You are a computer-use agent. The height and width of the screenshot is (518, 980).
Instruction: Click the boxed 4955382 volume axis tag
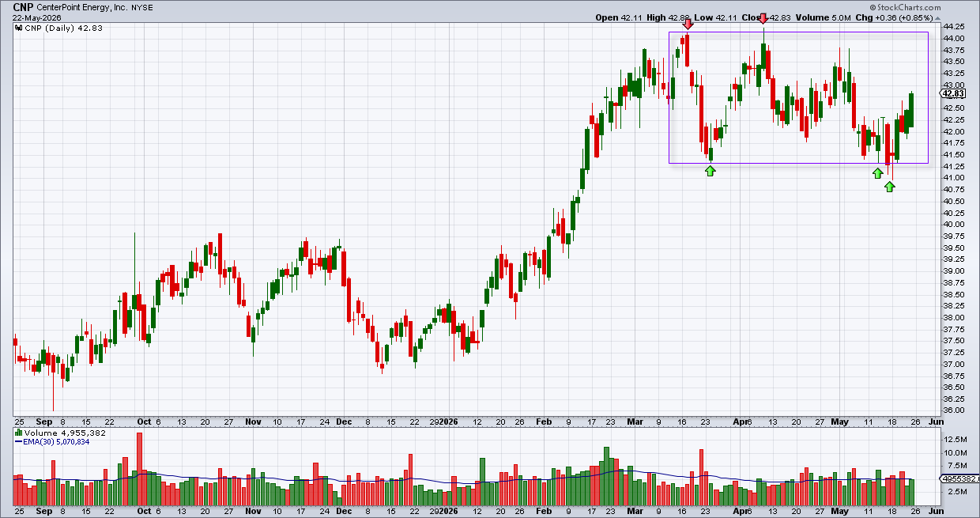959,479
